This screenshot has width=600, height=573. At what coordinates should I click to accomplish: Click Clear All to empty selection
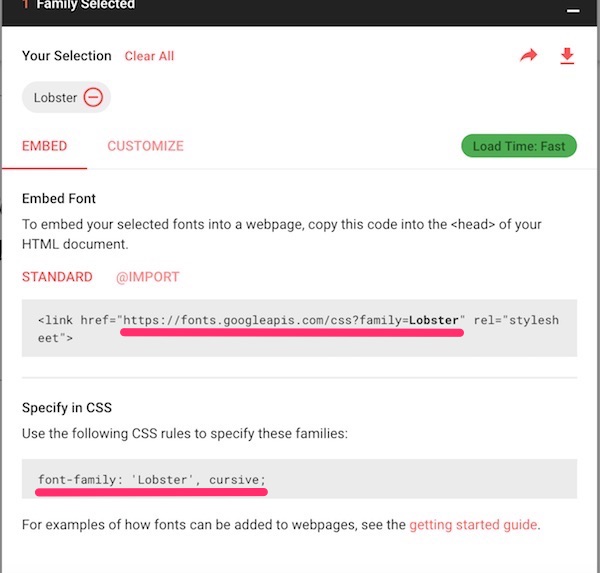coord(149,56)
